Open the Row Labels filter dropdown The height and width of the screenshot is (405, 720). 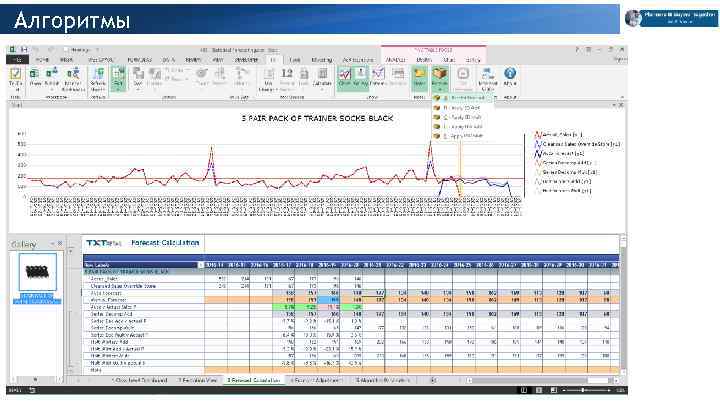click(201, 265)
